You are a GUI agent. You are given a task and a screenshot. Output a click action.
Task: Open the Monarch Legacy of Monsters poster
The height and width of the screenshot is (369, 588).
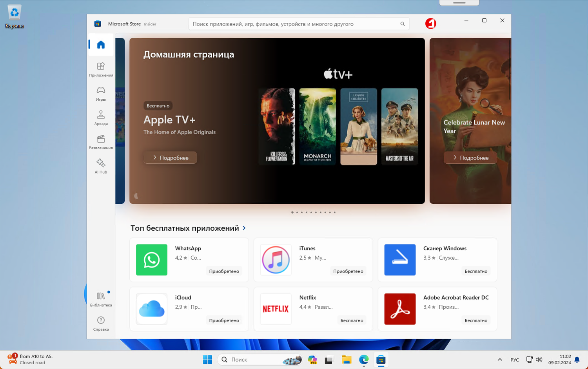tap(318, 127)
